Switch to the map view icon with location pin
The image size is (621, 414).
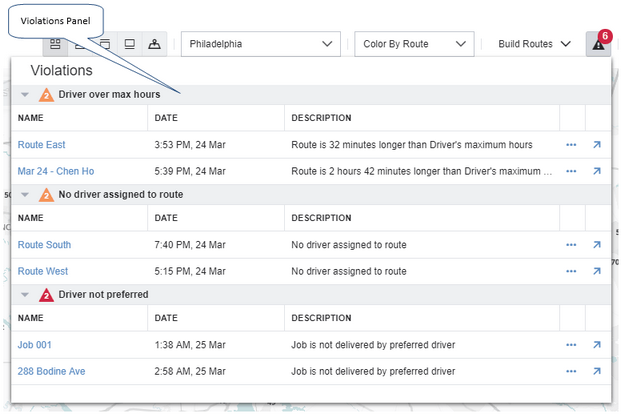pyautogui.click(x=154, y=44)
